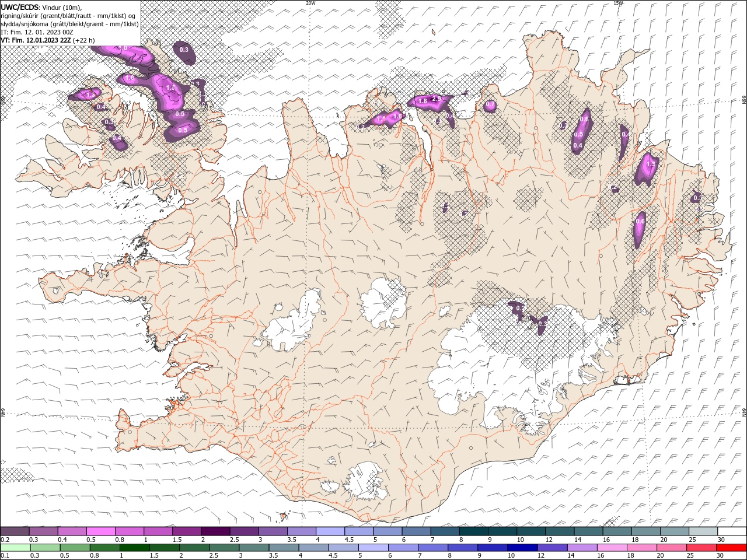Click the '15W' longitude label
Viewport: 747px width, 560px height.
(x=618, y=3)
